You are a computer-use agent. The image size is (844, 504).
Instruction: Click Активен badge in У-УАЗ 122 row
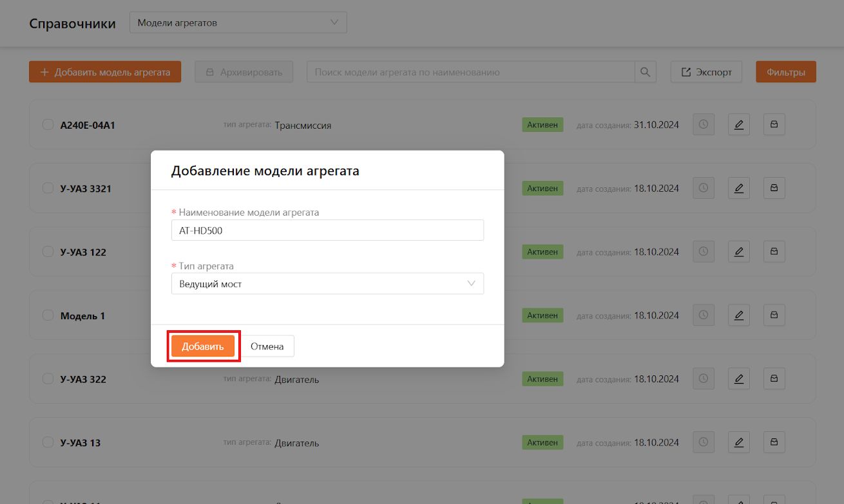point(542,252)
